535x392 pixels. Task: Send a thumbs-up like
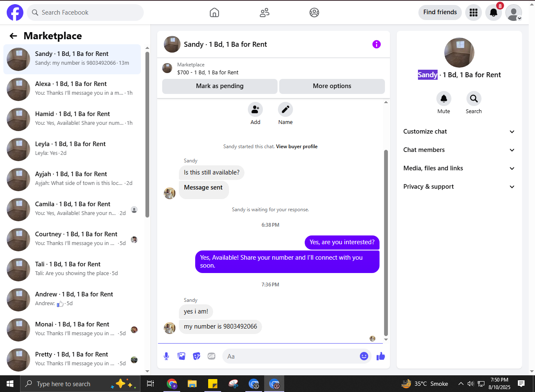click(381, 356)
